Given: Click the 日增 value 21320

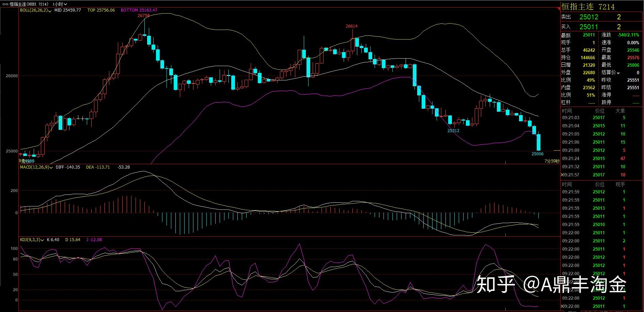Looking at the screenshot, I should (589, 65).
